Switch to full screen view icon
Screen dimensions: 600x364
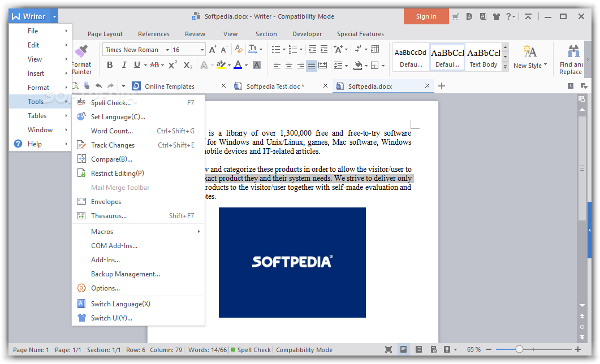pos(389,349)
